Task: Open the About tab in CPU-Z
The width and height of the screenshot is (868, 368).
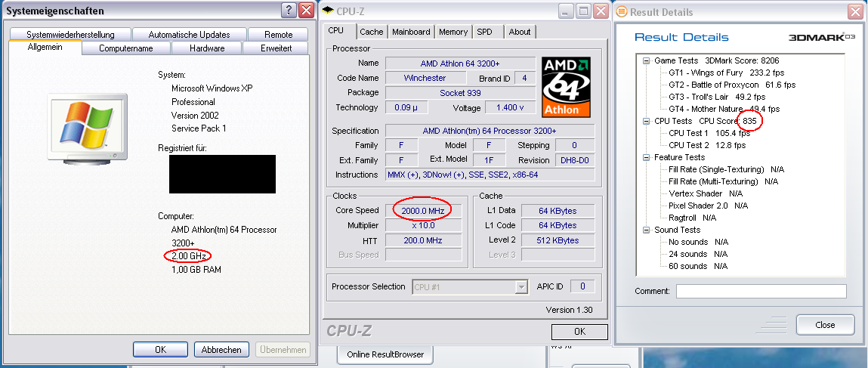Action: (520, 32)
